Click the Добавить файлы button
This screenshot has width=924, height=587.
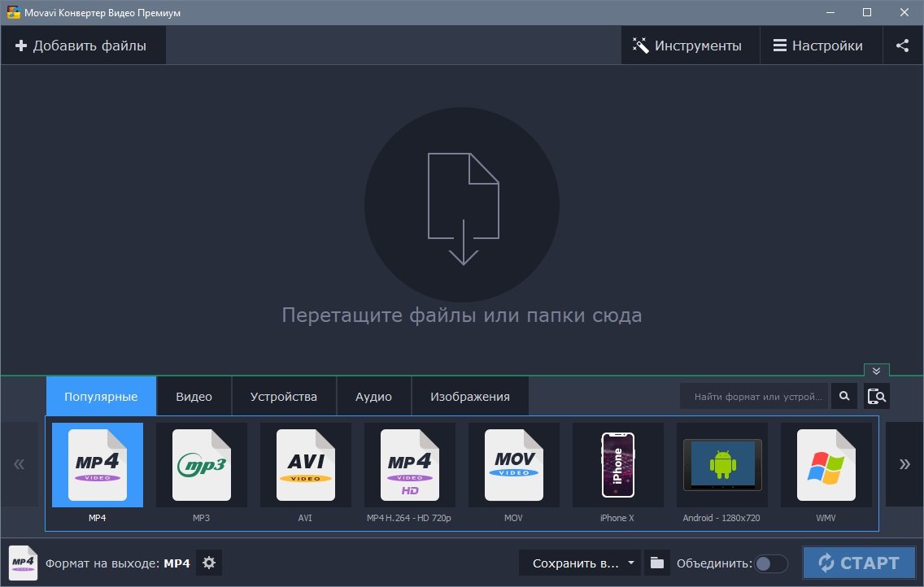[82, 46]
